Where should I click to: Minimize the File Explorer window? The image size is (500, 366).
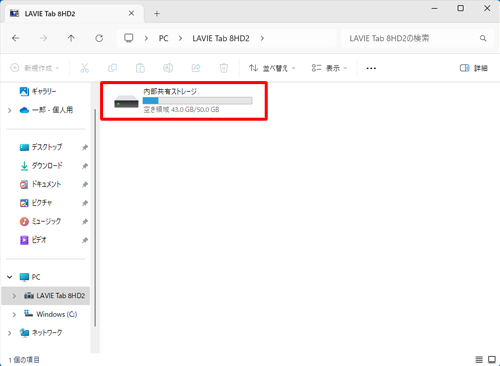pos(434,8)
